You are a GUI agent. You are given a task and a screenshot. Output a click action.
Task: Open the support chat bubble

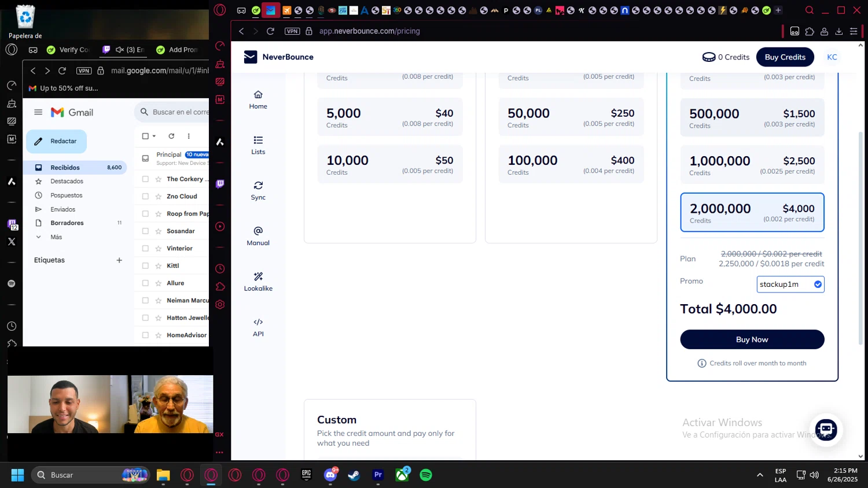click(x=826, y=430)
